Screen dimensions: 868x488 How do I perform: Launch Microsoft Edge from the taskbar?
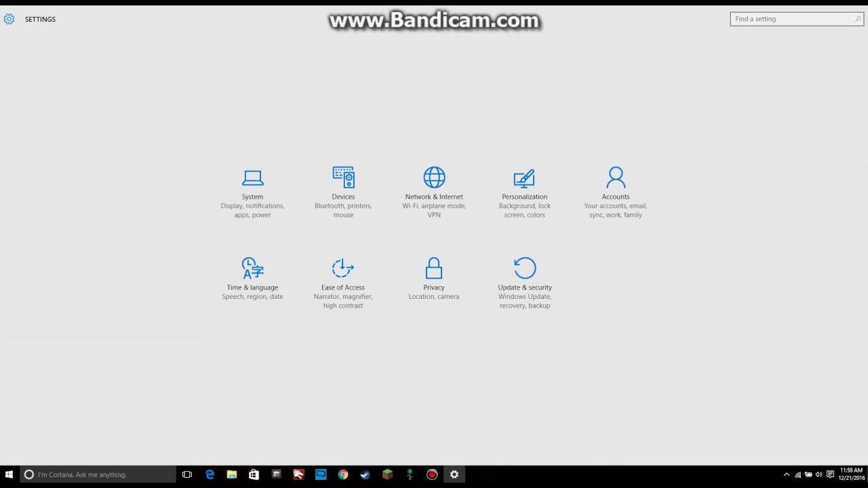(210, 474)
